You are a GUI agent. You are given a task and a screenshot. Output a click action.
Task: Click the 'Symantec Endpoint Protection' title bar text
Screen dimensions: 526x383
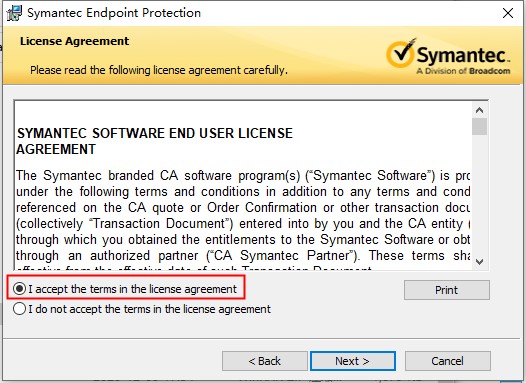(x=114, y=13)
